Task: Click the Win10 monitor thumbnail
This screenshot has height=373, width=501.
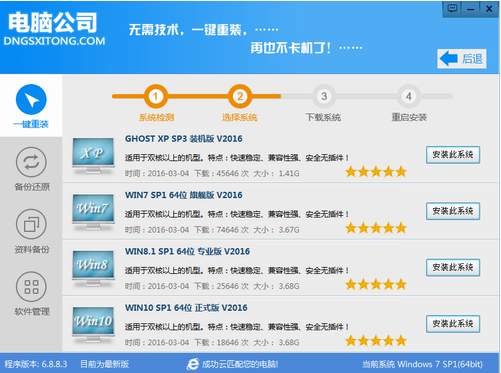Action: pos(93,325)
